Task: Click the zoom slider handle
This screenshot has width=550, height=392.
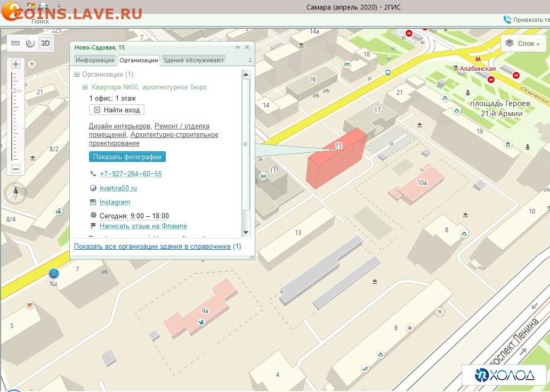Action: pyautogui.click(x=16, y=91)
